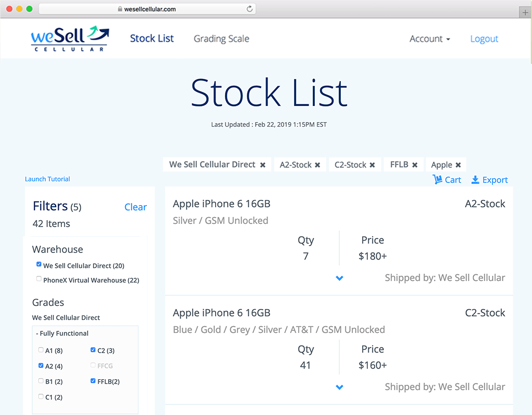Viewport: 532px width, 415px height.
Task: Select the Apple iPhone 6 16GB A2-Stock title
Action: [221, 204]
